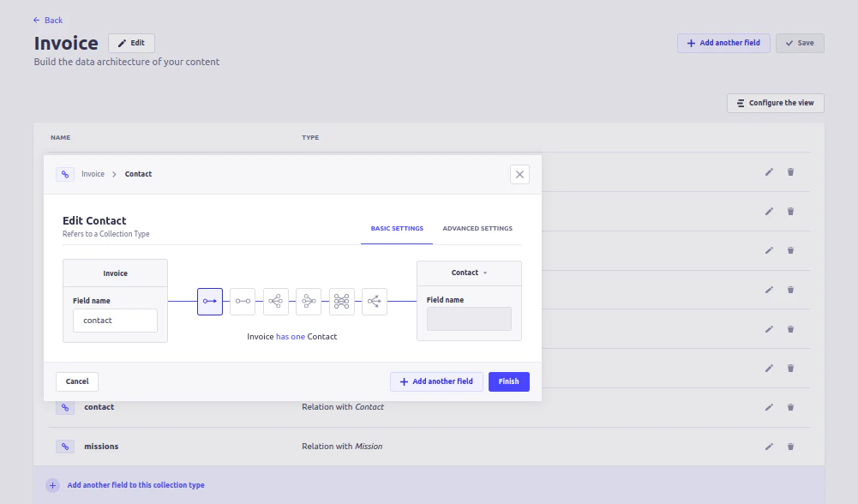Open Configure the view

[775, 102]
